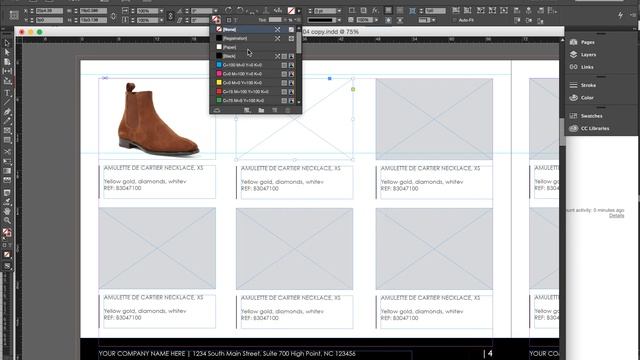Image resolution: width=640 pixels, height=360 pixels.
Task: Select the Free Transform tool
Action: pyautogui.click(x=7, y=161)
